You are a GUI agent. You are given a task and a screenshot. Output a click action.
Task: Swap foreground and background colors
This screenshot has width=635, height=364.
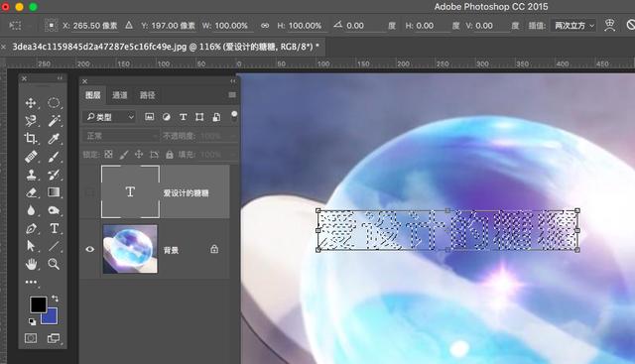click(55, 299)
